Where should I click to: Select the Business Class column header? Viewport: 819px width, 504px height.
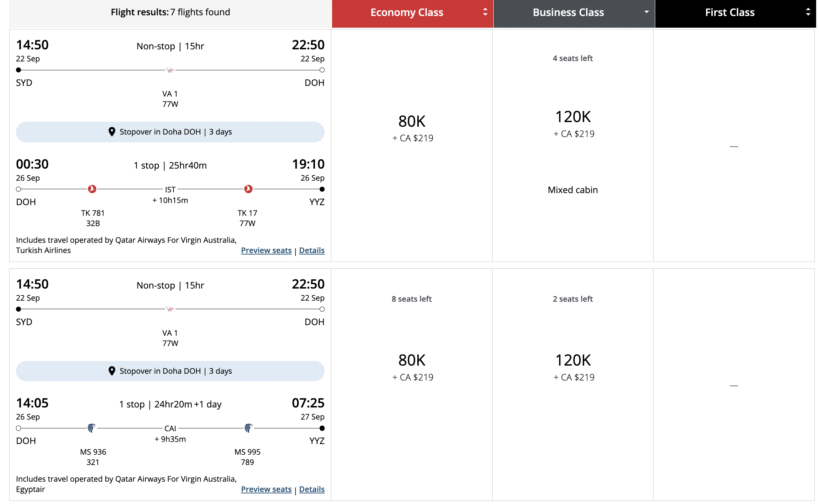[x=568, y=13]
